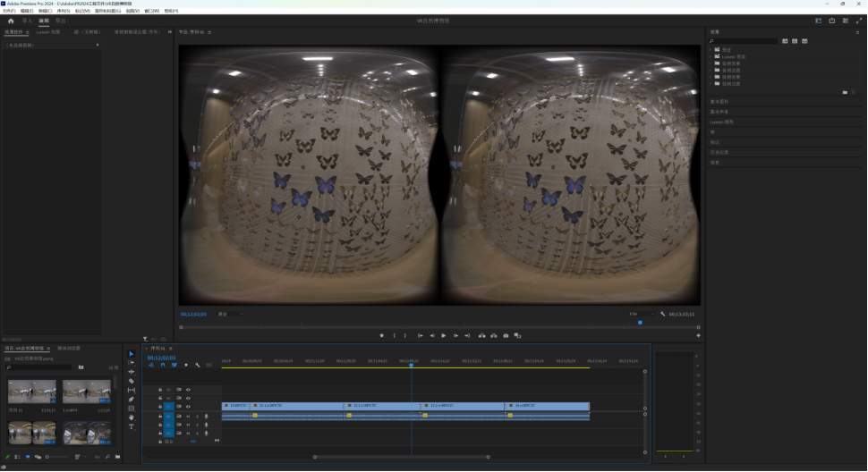Select the Hand tool
Screen dimensions: 868x472
pos(132,417)
